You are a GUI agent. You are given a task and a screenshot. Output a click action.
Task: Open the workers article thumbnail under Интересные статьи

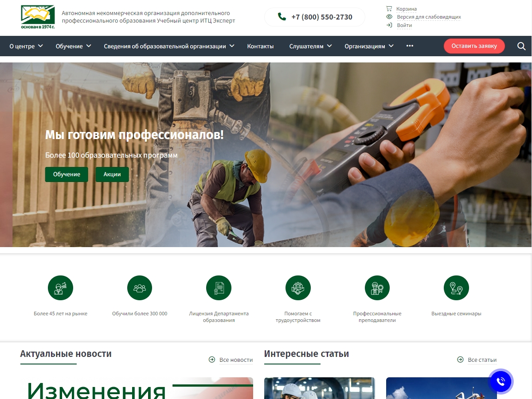(x=320, y=390)
